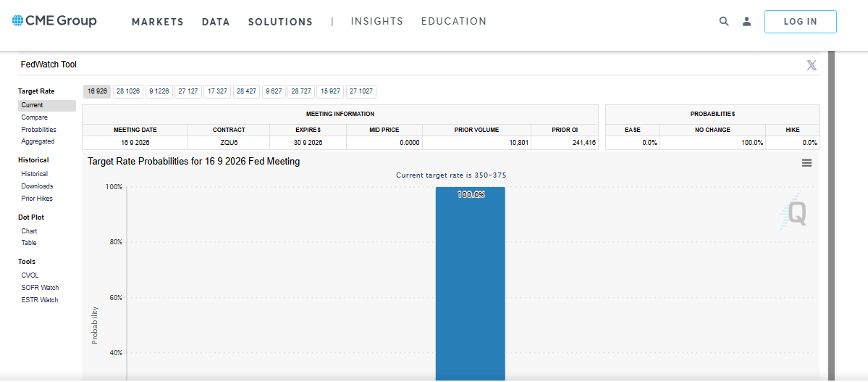The height and width of the screenshot is (382, 868).
Task: Click the Current target rate is 350-375 text
Action: coord(451,175)
